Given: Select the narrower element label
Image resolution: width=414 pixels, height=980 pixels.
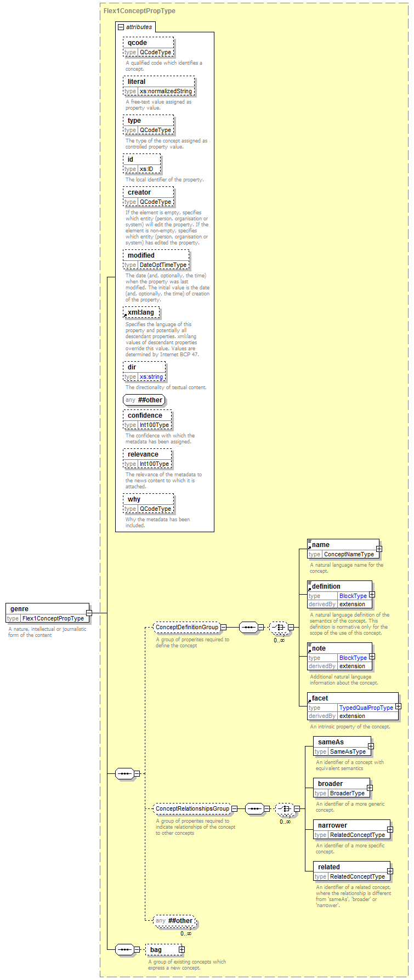Looking at the screenshot, I should pyautogui.click(x=332, y=825).
